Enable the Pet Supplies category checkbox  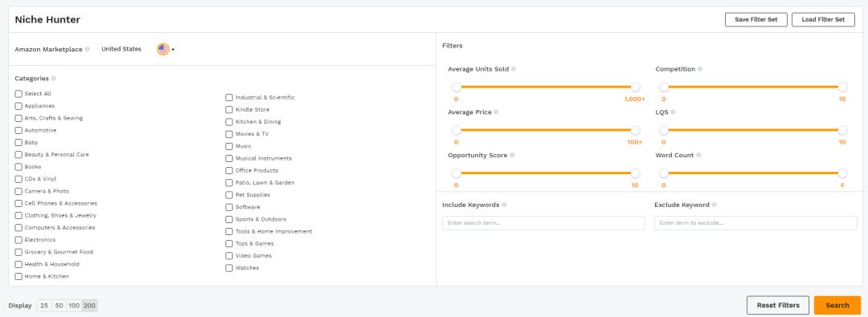point(229,195)
